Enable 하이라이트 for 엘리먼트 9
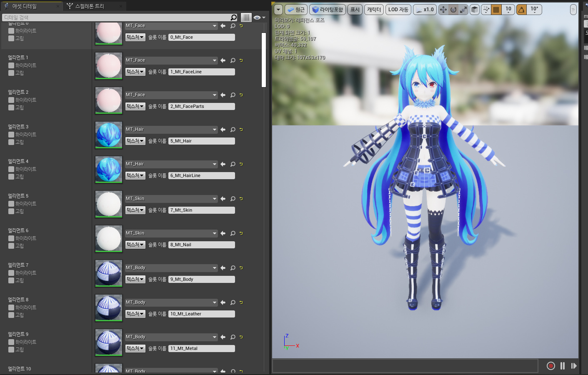Image resolution: width=588 pixels, height=375 pixels. click(x=11, y=342)
